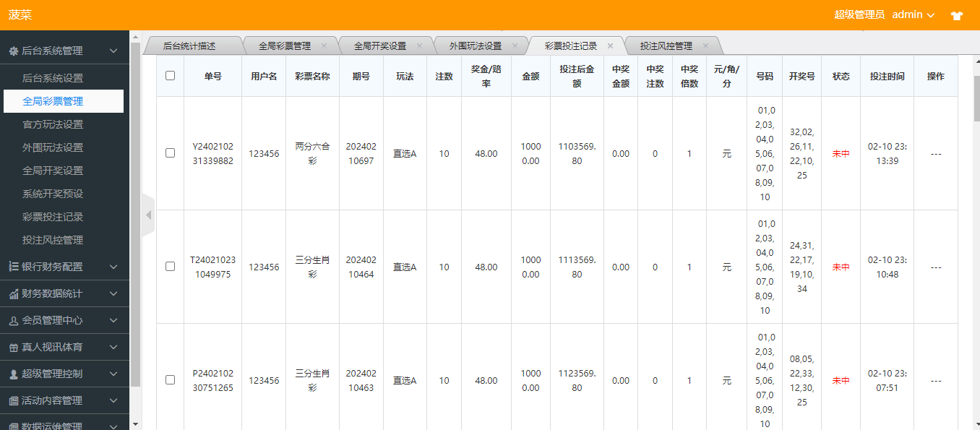
Task: Switch to the 全局彩票管理 tab
Action: 285,46
